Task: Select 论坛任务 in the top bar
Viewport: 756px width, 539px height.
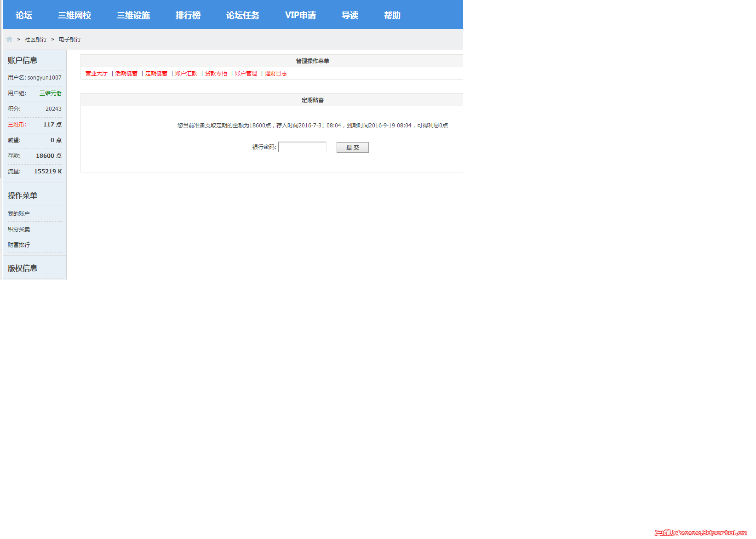Action: pyautogui.click(x=243, y=15)
